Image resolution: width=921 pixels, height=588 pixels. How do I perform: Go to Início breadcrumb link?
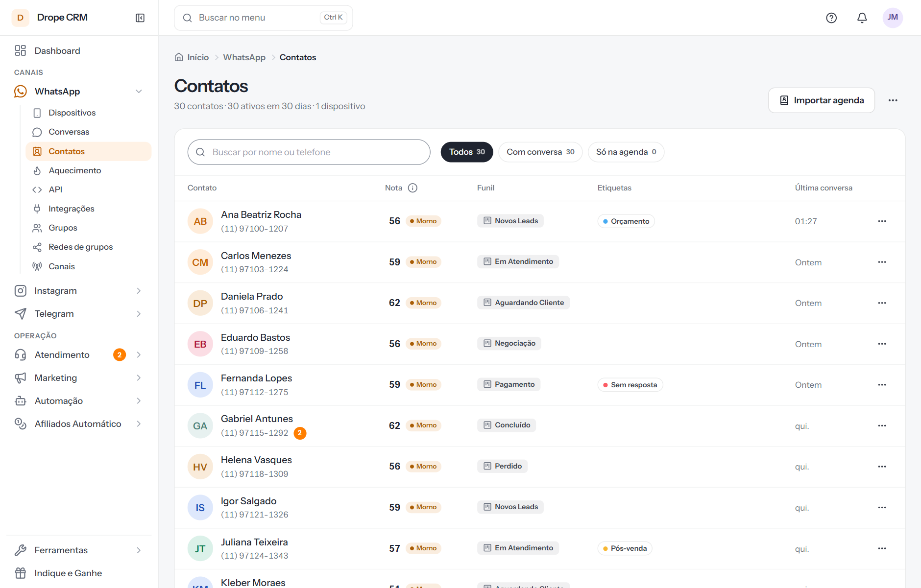(x=198, y=57)
